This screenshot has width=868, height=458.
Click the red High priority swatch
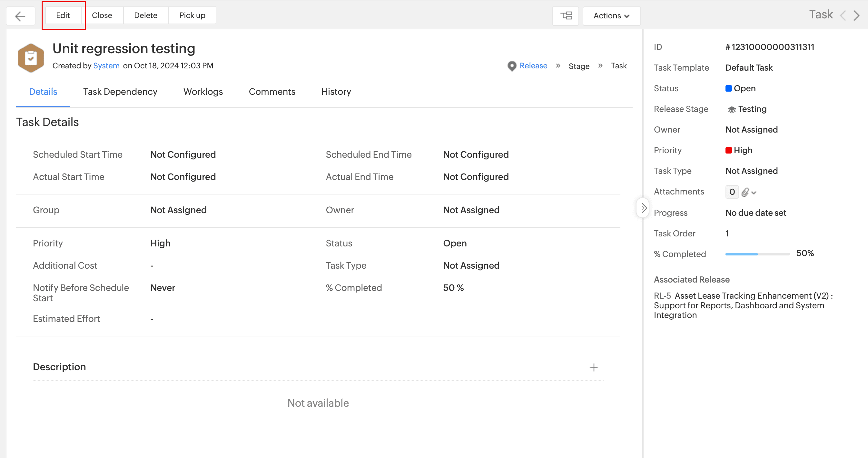click(x=728, y=150)
